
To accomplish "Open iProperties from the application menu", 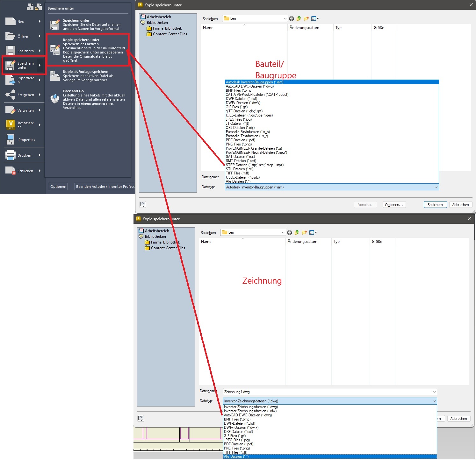I will point(23,140).
